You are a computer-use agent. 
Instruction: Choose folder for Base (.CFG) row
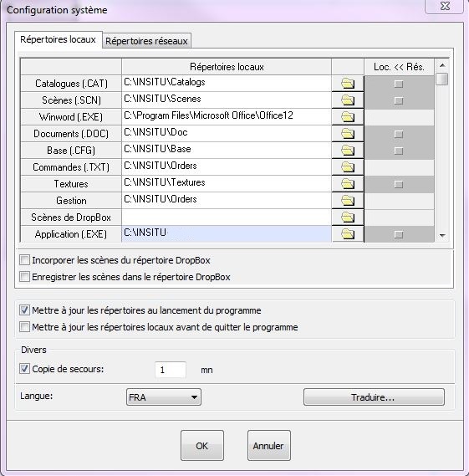[x=348, y=150]
